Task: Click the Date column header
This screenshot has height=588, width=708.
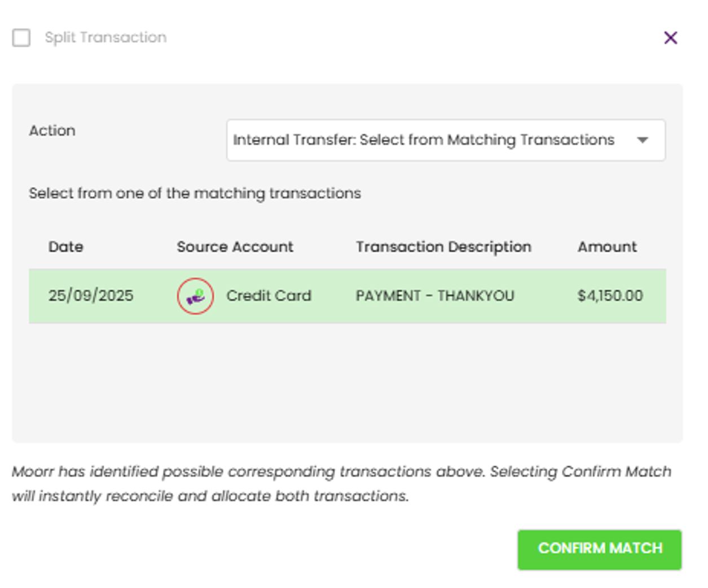Action: [x=65, y=247]
